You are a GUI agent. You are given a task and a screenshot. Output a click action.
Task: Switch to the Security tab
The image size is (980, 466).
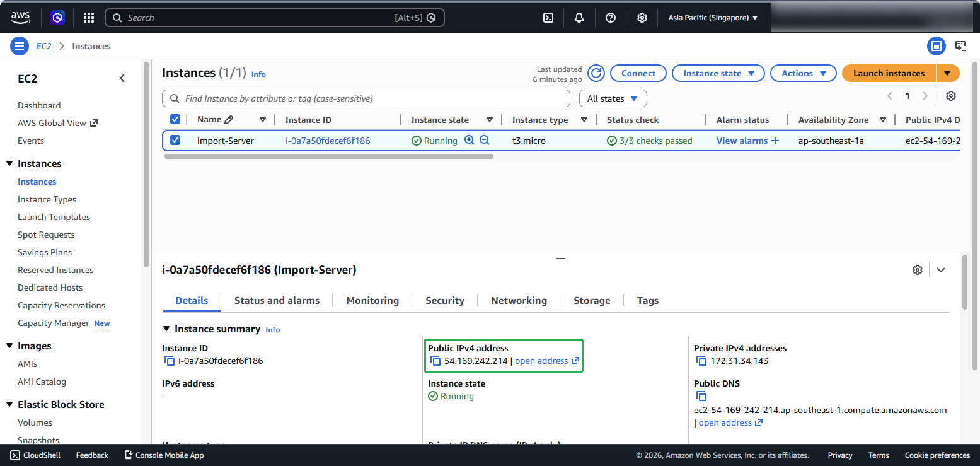445,300
